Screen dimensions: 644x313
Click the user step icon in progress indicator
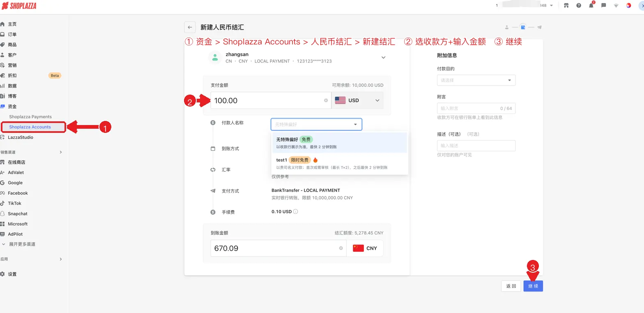coord(507,27)
